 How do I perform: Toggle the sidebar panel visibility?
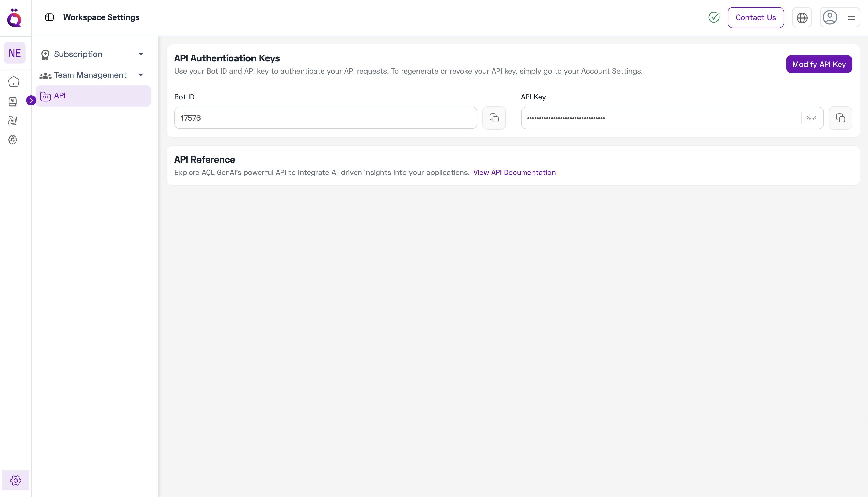point(49,17)
